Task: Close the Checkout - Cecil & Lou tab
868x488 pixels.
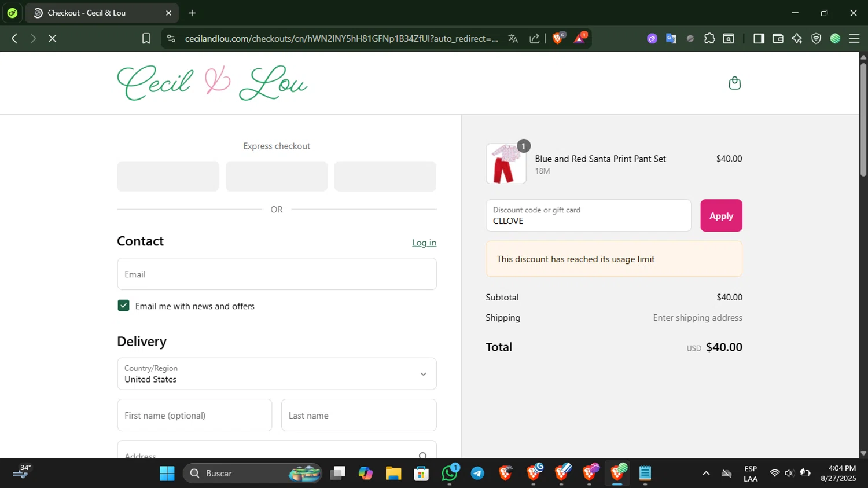Action: tap(168, 13)
